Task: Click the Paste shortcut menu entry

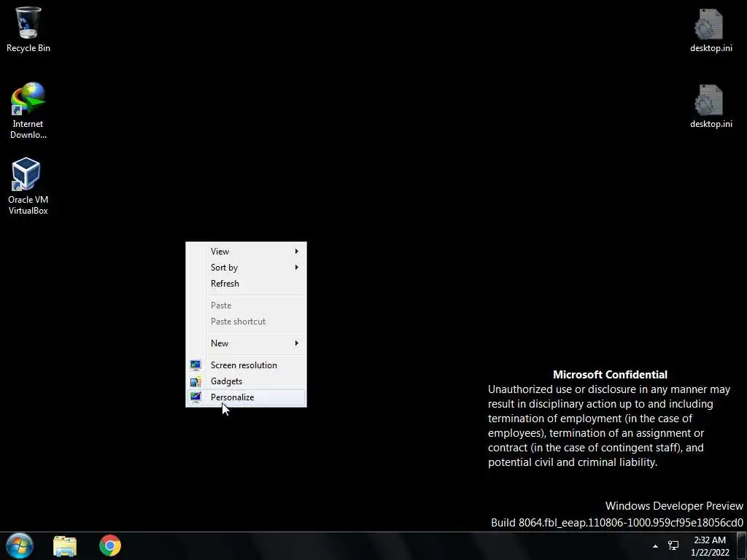Action: [246, 322]
